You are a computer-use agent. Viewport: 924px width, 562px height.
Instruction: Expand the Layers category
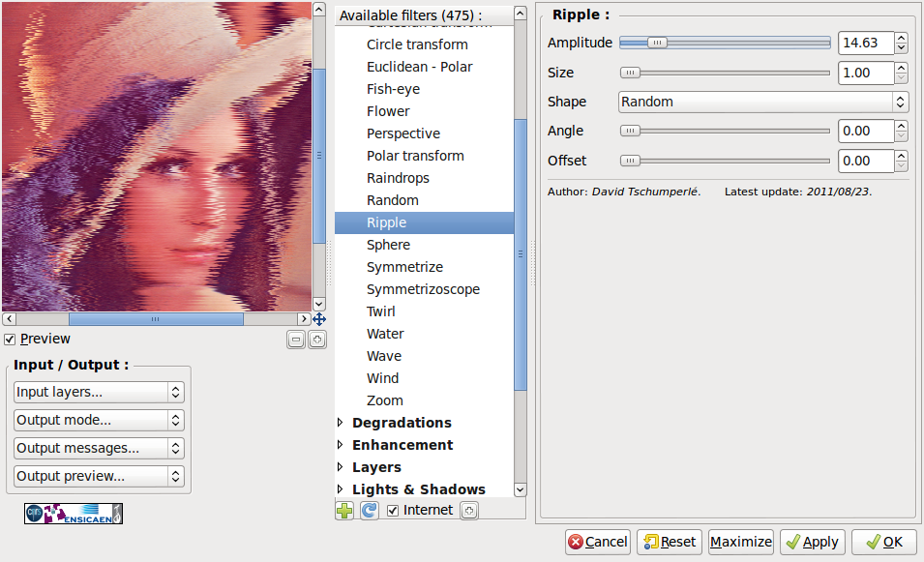click(x=340, y=467)
